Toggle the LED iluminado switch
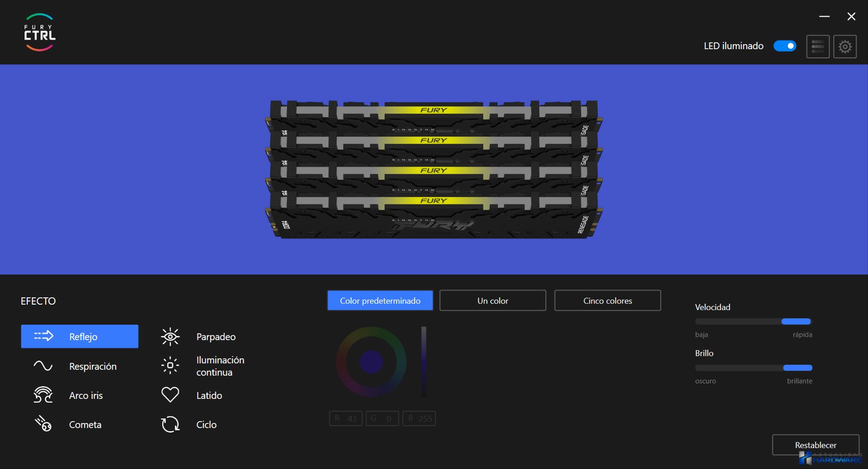868x469 pixels. (785, 46)
